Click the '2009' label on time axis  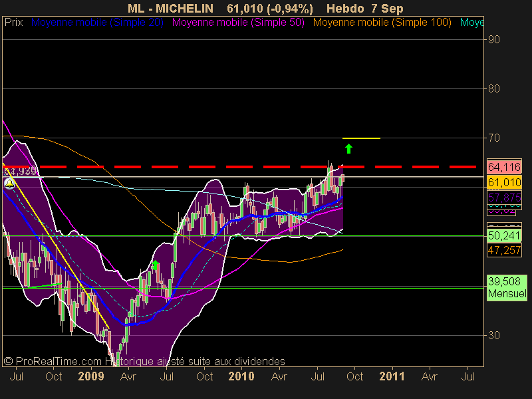(x=91, y=376)
